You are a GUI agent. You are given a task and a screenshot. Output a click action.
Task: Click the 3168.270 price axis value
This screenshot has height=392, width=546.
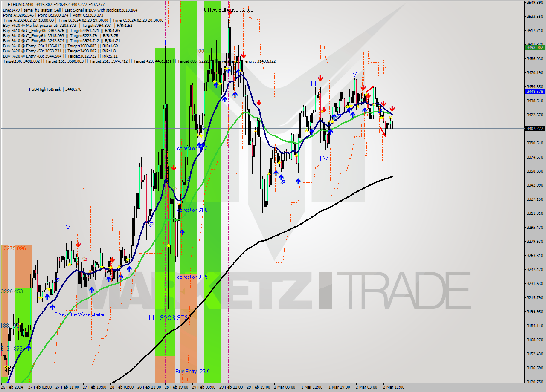[x=534, y=340]
